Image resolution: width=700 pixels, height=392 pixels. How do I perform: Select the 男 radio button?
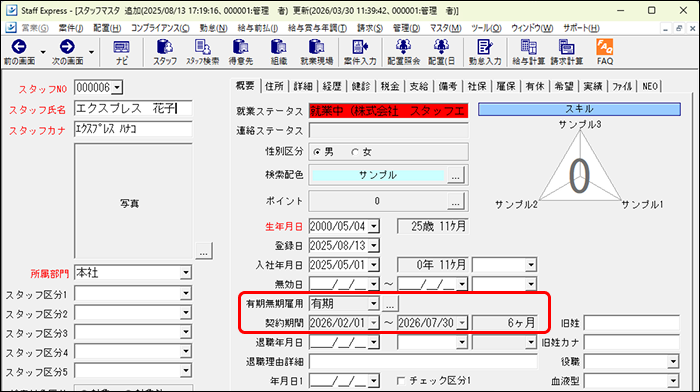click(x=317, y=152)
